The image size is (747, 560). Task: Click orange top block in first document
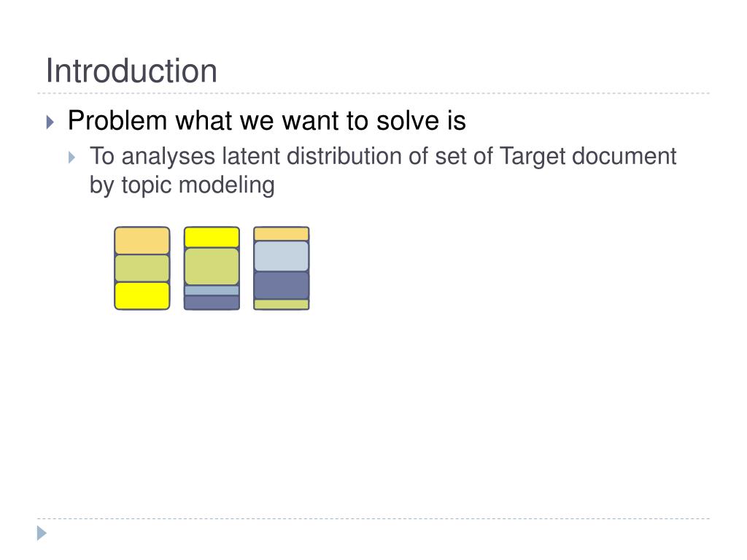coord(142,241)
